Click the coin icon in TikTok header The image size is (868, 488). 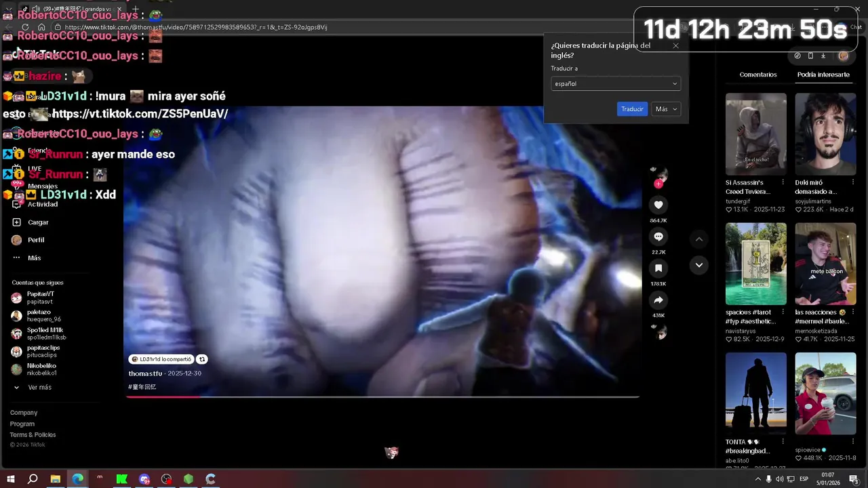coord(797,56)
